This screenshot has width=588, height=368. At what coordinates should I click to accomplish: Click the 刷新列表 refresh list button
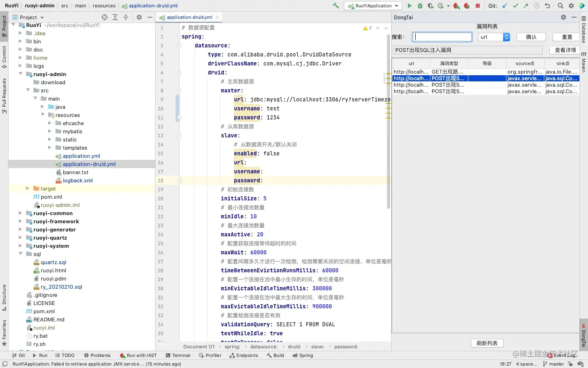[487, 343]
